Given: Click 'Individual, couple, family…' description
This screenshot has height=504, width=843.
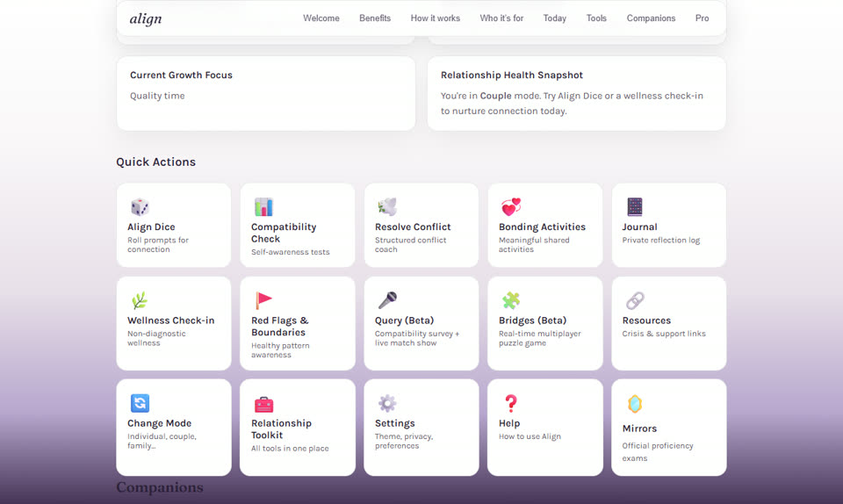Looking at the screenshot, I should [x=162, y=441].
